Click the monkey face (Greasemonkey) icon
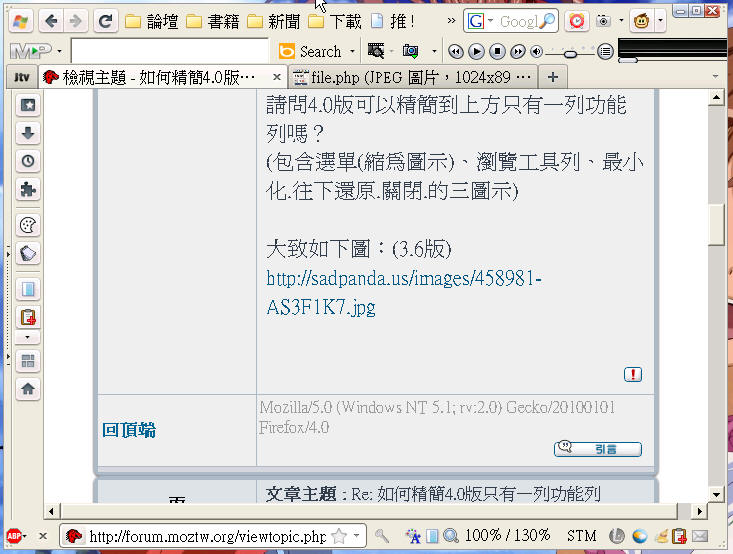Image resolution: width=733 pixels, height=554 pixels. (x=641, y=21)
